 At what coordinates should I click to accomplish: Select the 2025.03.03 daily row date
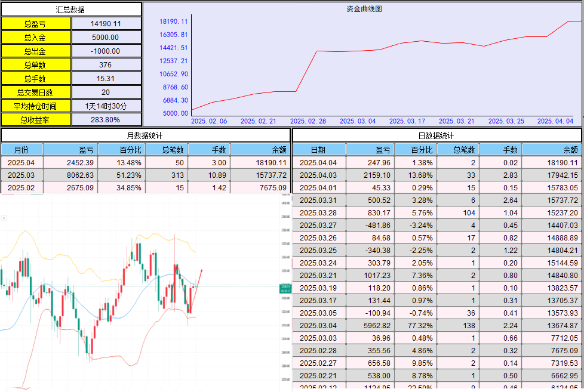point(318,338)
